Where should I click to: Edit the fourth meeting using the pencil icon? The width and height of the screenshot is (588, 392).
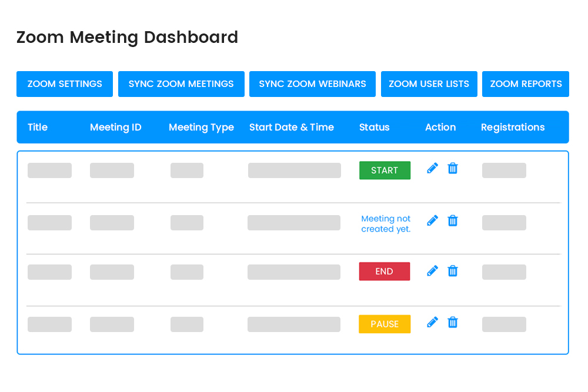[x=432, y=322]
